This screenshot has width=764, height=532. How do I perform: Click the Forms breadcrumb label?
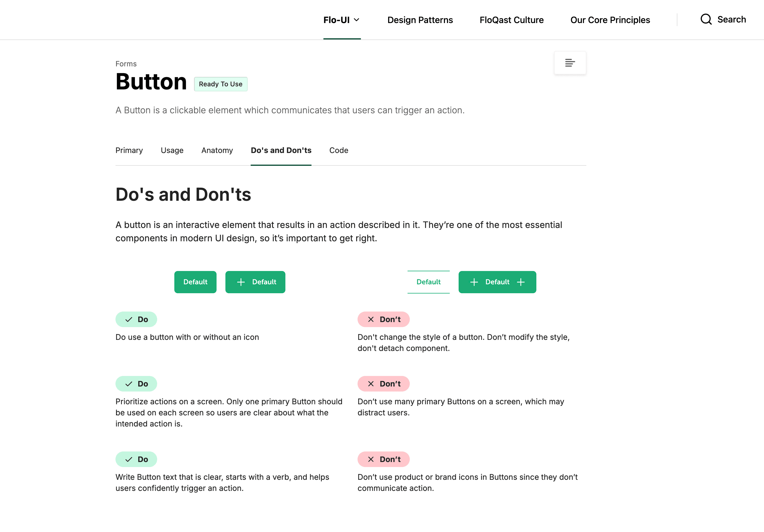coord(126,64)
